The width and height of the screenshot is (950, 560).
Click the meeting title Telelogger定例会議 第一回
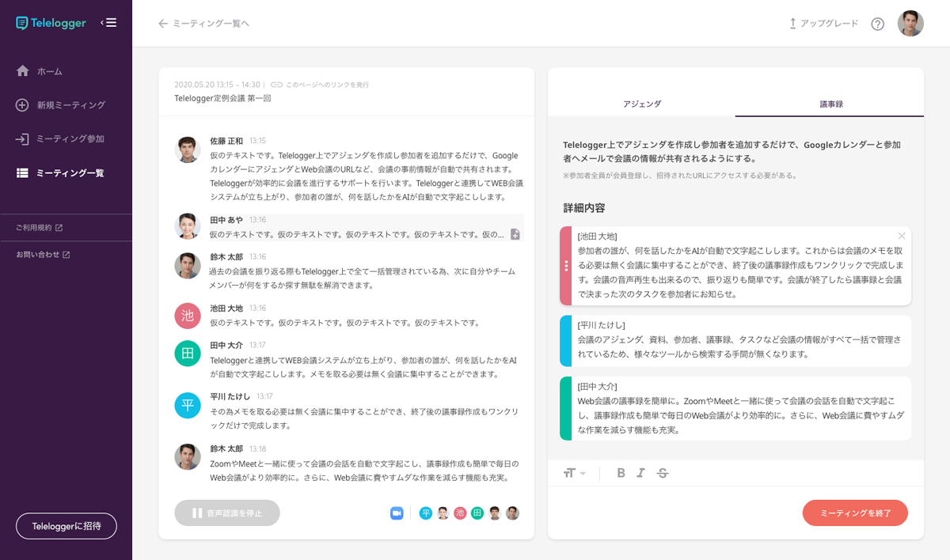(222, 98)
